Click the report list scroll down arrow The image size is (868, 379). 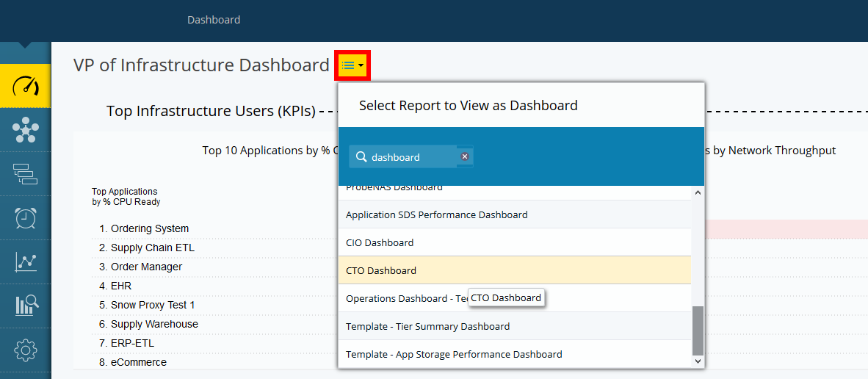698,361
